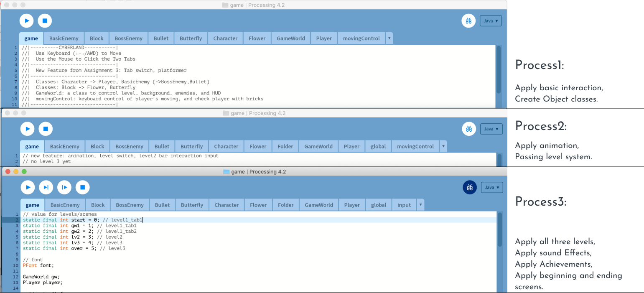Click the 'PFont font;' code line
Viewport: 644px width, 293px height.
(x=38, y=265)
